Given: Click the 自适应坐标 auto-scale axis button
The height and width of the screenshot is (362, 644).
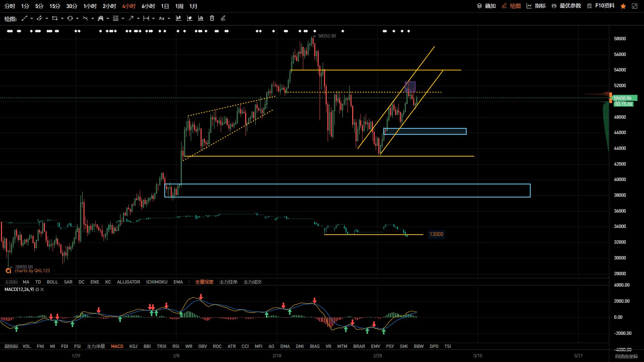Looking at the screenshot, I should point(627,356).
